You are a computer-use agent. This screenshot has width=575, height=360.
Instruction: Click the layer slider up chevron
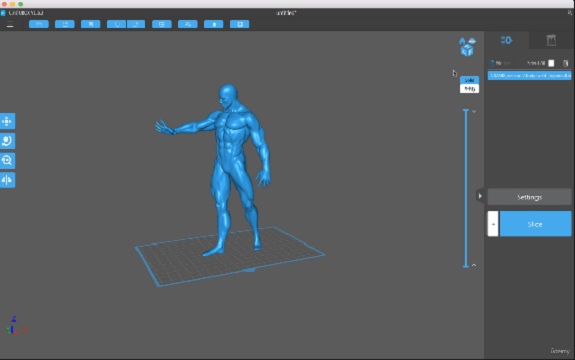474,265
